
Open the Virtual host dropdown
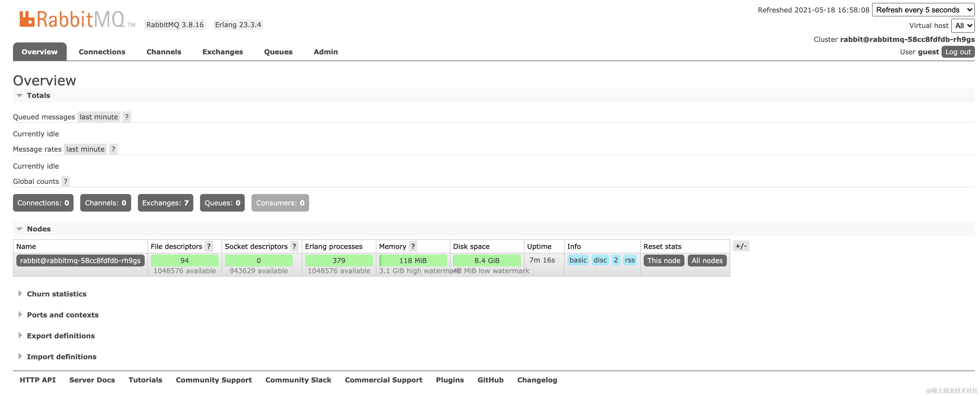point(962,26)
